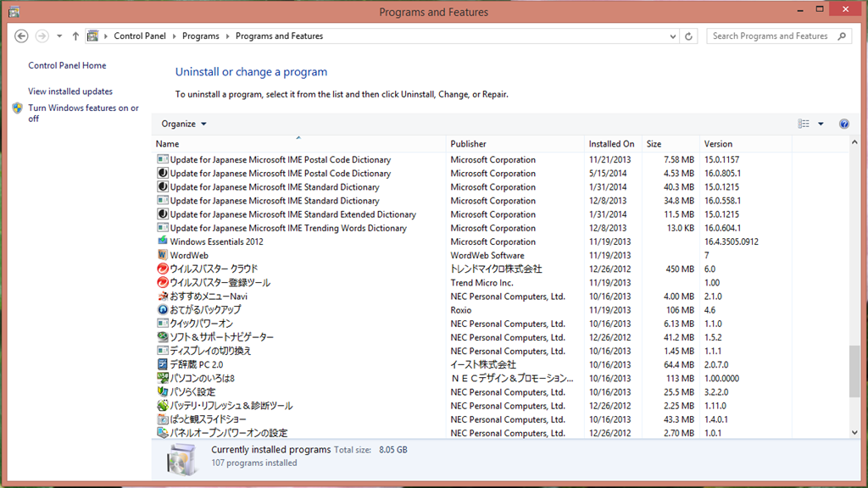
Task: Select the バッテリ・リフレッシュ&診断ツール icon
Action: [x=162, y=405]
